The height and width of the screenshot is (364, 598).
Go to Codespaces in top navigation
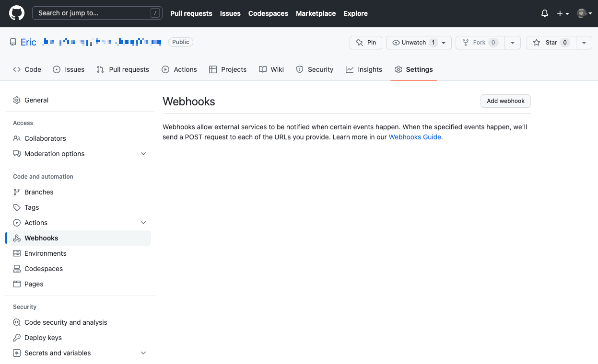[268, 13]
